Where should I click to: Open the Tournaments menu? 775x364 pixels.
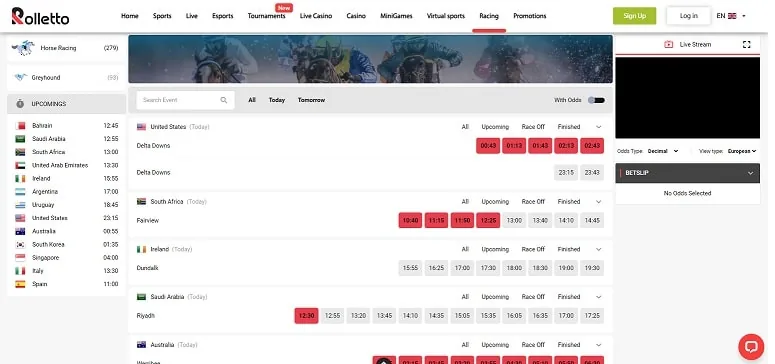266,16
